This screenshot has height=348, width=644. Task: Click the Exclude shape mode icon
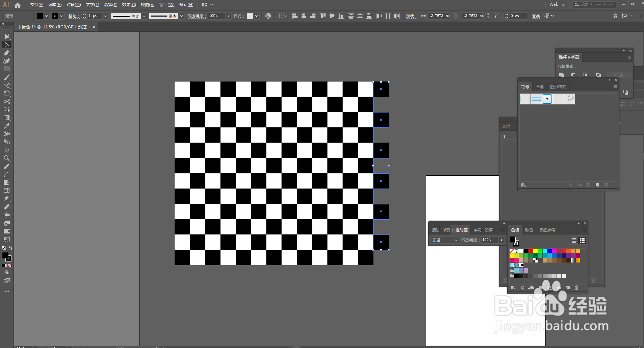[x=598, y=75]
